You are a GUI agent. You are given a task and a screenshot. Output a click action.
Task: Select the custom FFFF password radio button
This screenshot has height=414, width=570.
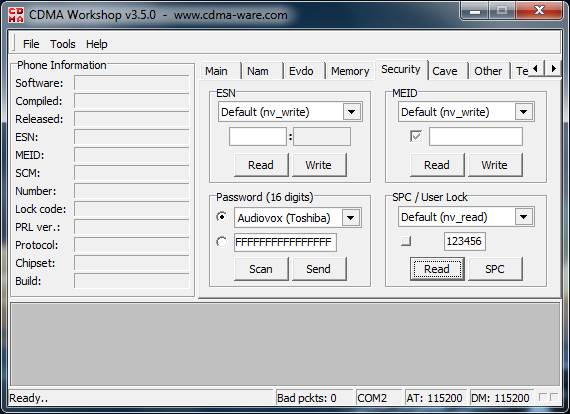(221, 242)
